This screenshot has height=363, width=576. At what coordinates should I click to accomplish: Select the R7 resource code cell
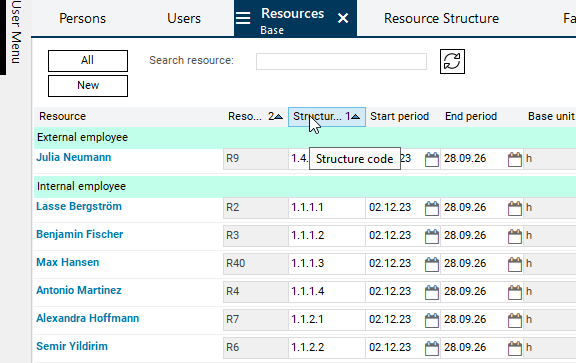(256, 319)
